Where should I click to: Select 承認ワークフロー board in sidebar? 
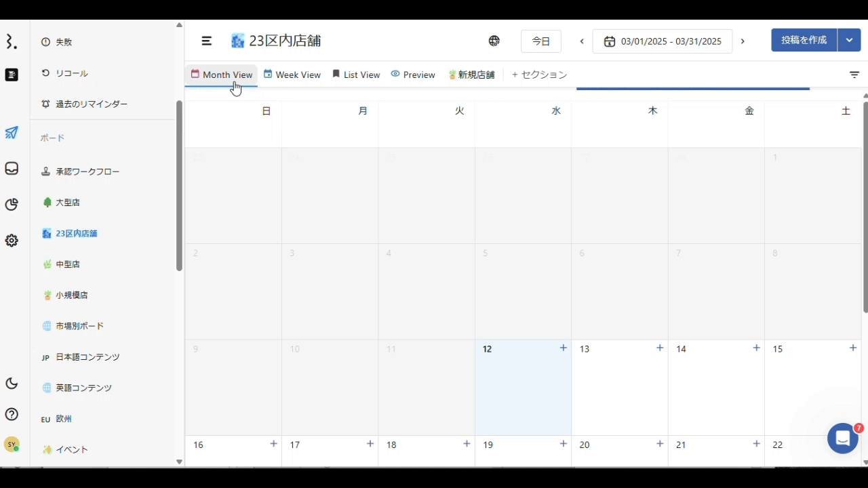point(87,171)
